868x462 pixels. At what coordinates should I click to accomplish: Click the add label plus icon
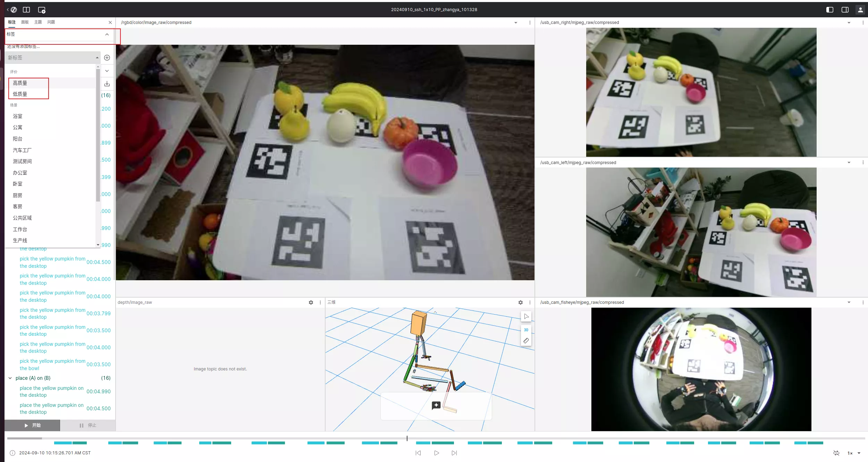point(107,58)
